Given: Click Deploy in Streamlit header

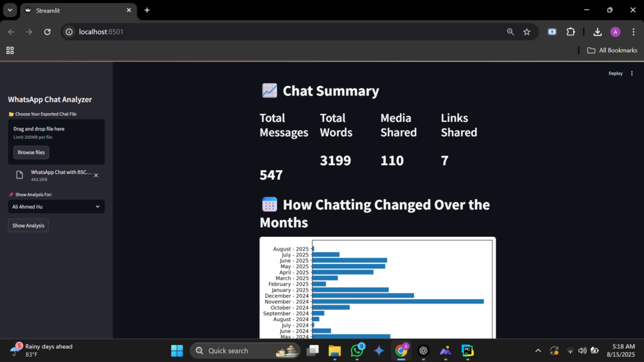Looking at the screenshot, I should (x=615, y=74).
